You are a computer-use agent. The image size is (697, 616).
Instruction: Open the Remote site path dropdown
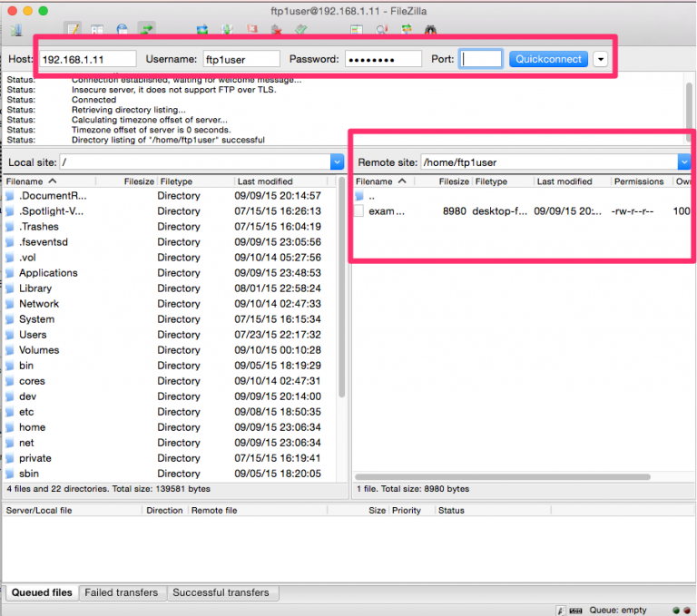[684, 162]
